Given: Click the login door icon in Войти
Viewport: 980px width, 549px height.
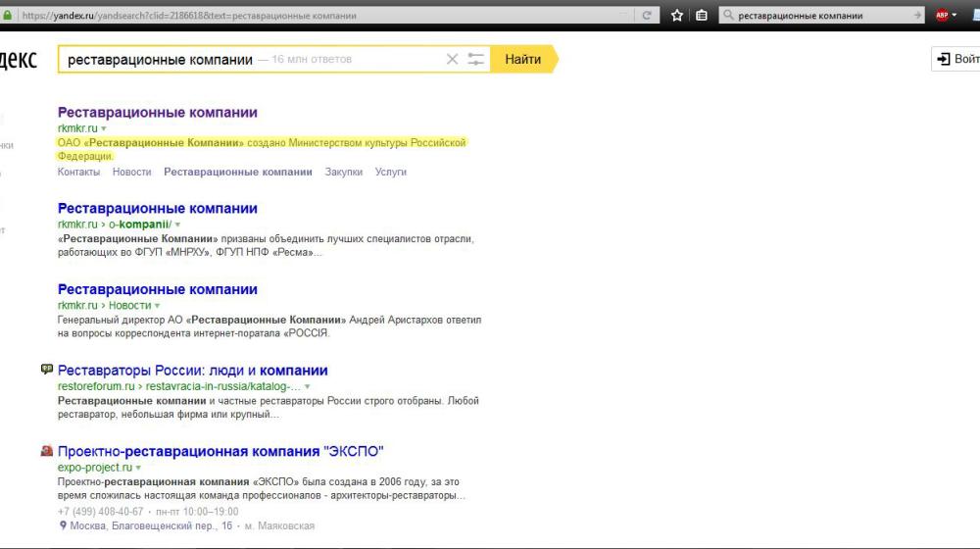Looking at the screenshot, I should (943, 59).
